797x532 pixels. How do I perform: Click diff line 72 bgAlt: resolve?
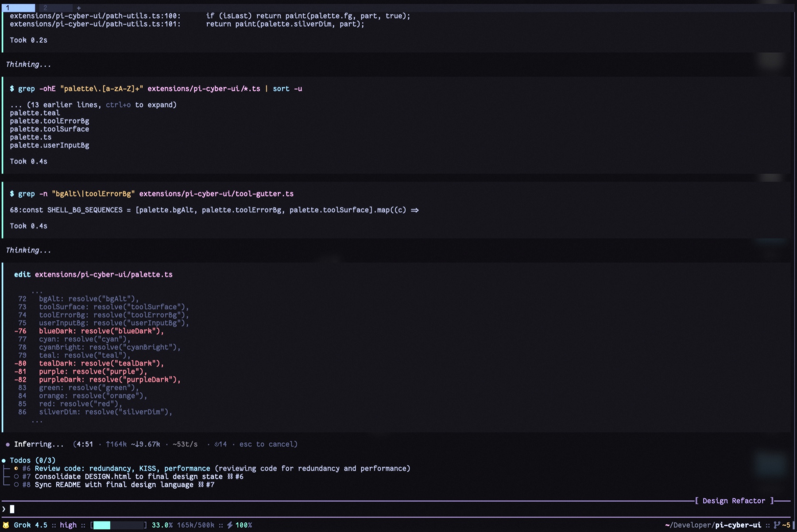pos(78,299)
